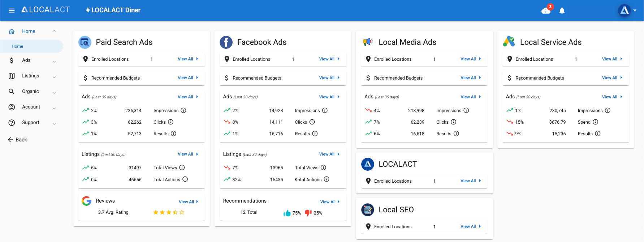Select the Home sub-item in sidebar
The height and width of the screenshot is (242, 644).
(x=31, y=46)
